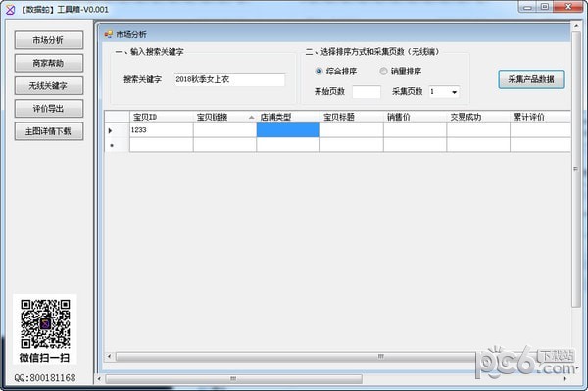The height and width of the screenshot is (391, 588).
Task: Open the 市场分析 module
Action: point(49,40)
